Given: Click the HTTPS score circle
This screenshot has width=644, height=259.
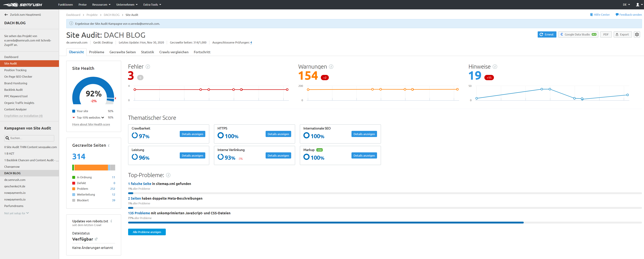Looking at the screenshot, I should click(x=220, y=135).
